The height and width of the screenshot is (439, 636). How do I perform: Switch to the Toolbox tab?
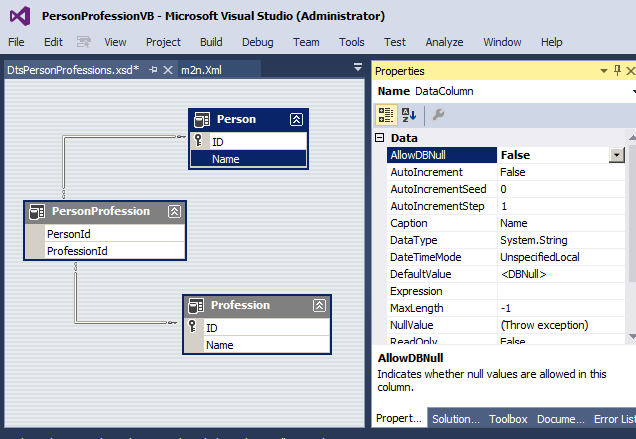tap(508, 419)
